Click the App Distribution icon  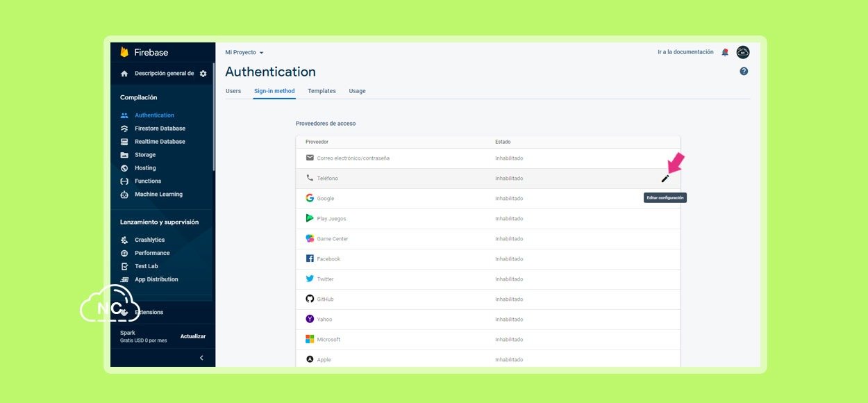tap(124, 279)
